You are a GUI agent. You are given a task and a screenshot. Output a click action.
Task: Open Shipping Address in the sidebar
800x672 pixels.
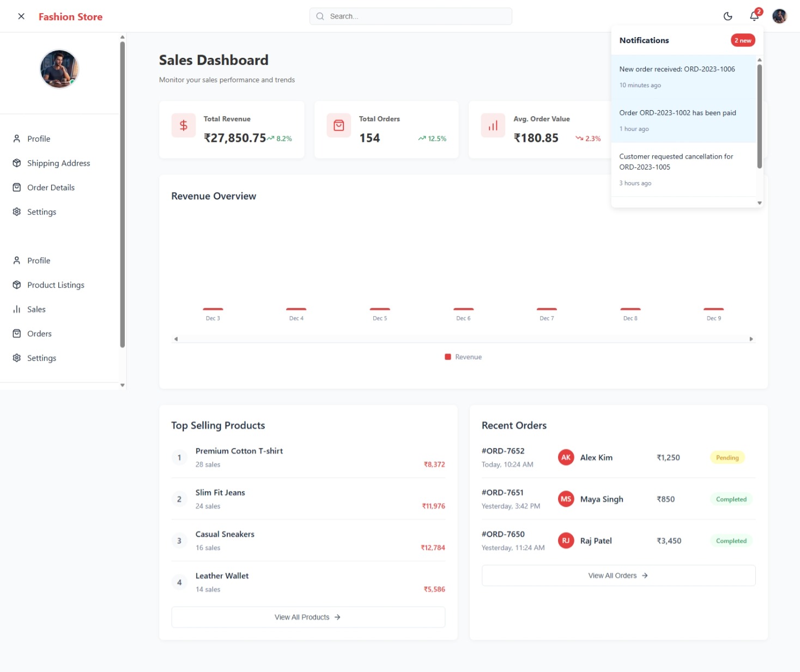pyautogui.click(x=58, y=163)
